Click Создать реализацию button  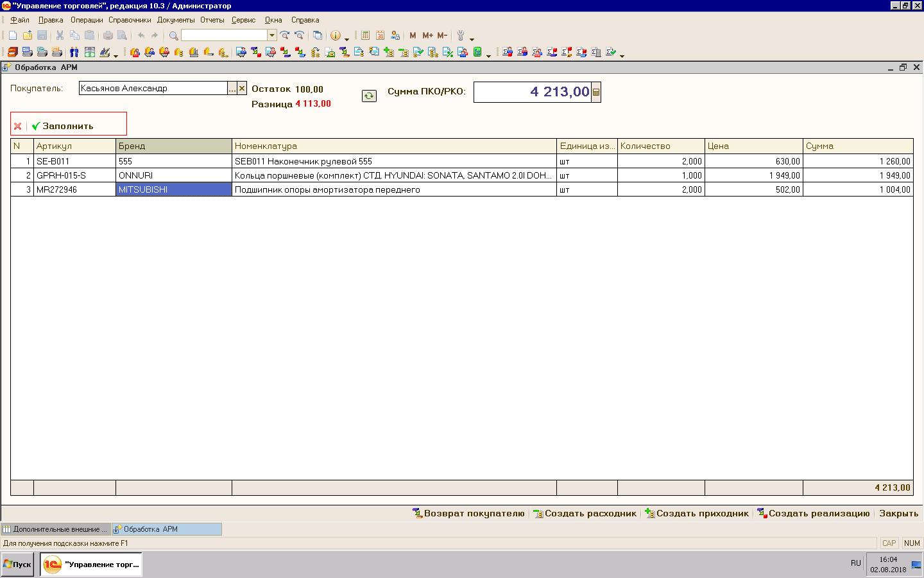tap(813, 513)
